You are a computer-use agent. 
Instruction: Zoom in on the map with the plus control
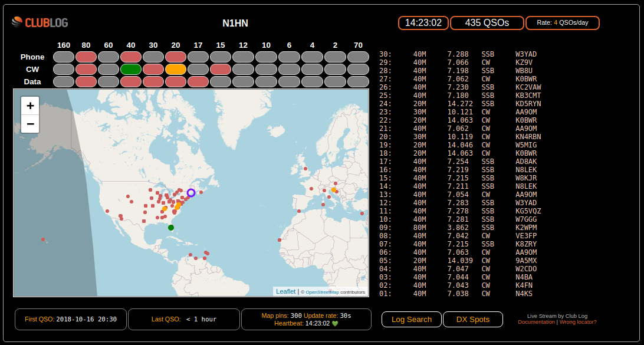(29, 106)
